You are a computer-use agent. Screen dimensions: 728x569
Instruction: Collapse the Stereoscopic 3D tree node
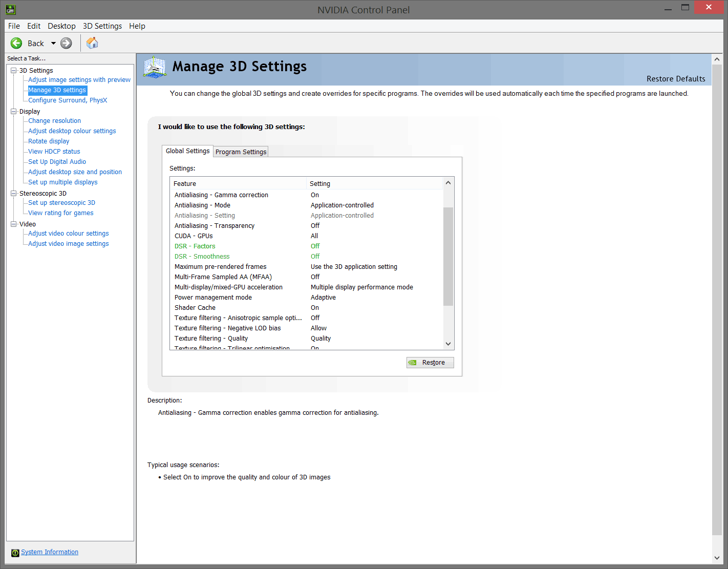(14, 193)
